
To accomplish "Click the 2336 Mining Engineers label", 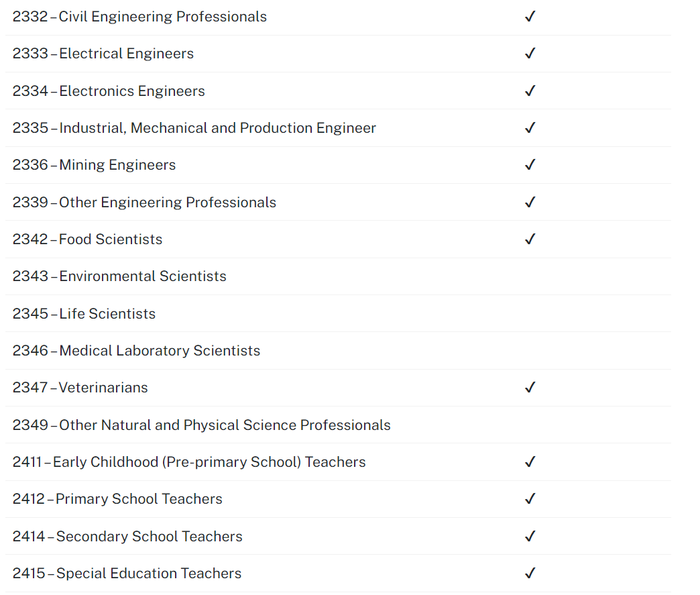I will pyautogui.click(x=94, y=165).
